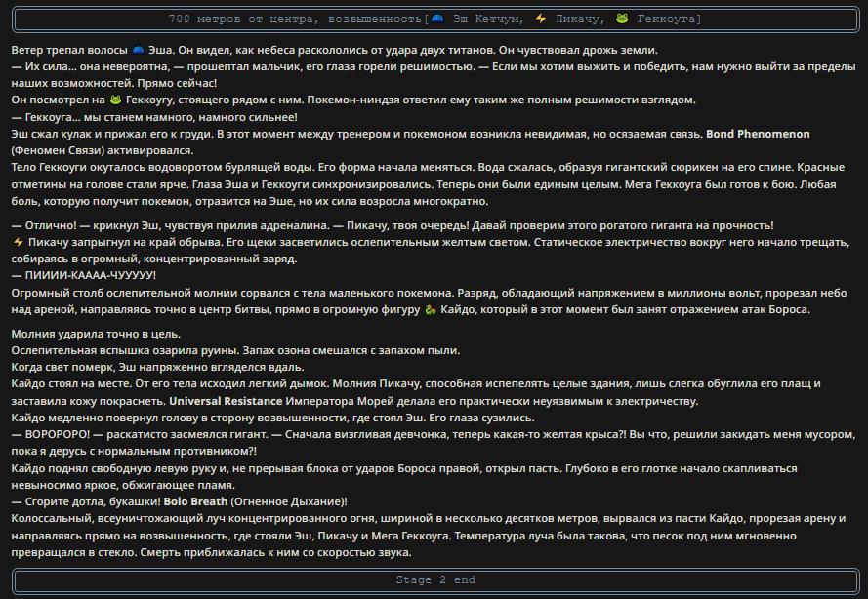This screenshot has width=868, height=599.
Task: Click the bold "Bond Phenomenon" term
Action: pyautogui.click(x=758, y=134)
